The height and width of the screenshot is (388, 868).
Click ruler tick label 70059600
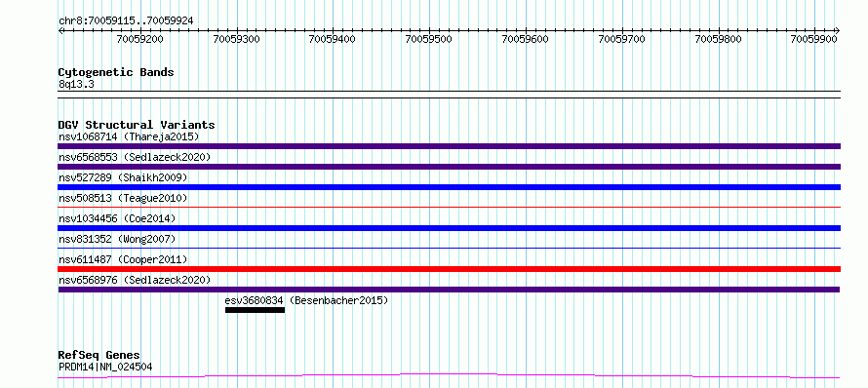point(526,39)
